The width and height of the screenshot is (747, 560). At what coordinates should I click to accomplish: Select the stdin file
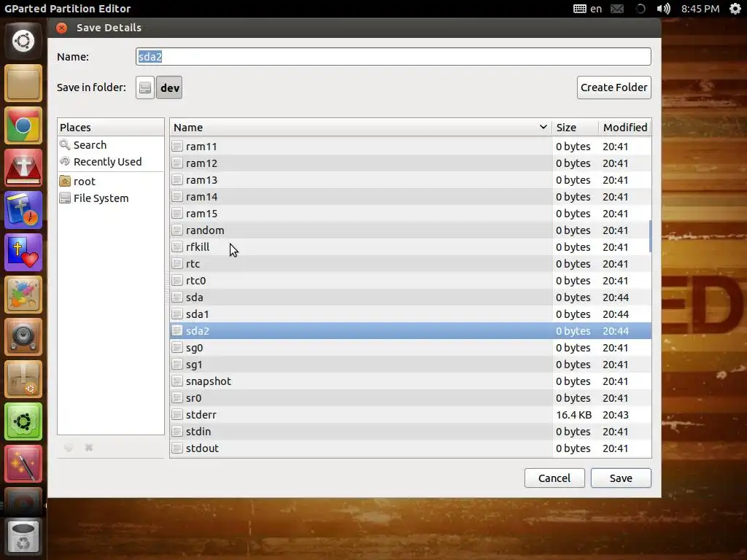tap(410, 432)
